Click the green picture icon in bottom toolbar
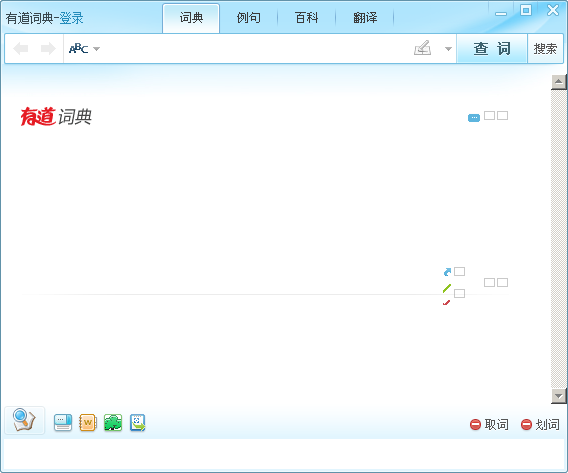568x473 pixels. tap(113, 423)
